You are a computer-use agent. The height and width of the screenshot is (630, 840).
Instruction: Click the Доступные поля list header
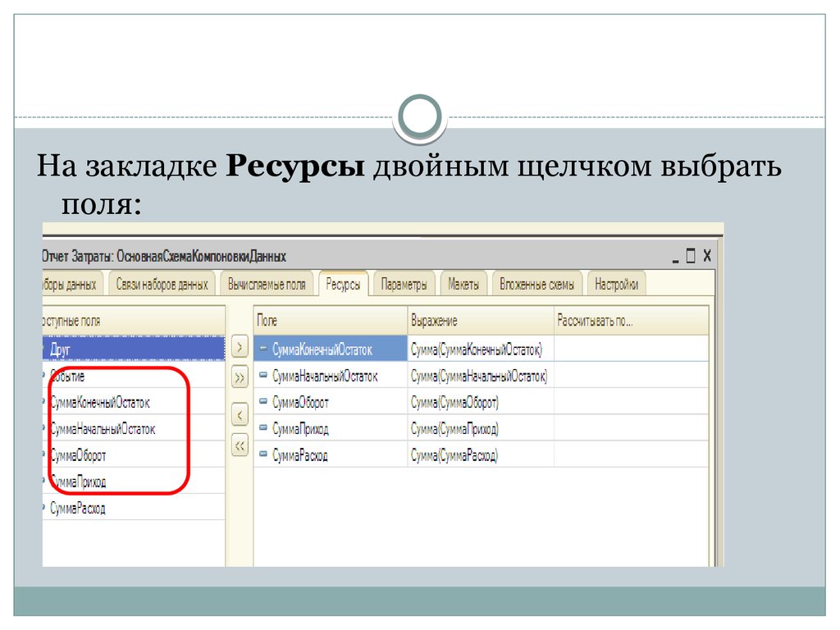click(134, 321)
